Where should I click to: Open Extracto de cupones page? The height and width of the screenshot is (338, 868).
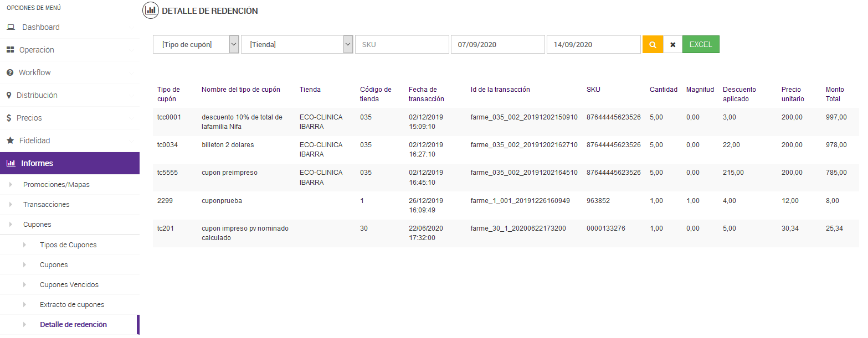tap(72, 304)
